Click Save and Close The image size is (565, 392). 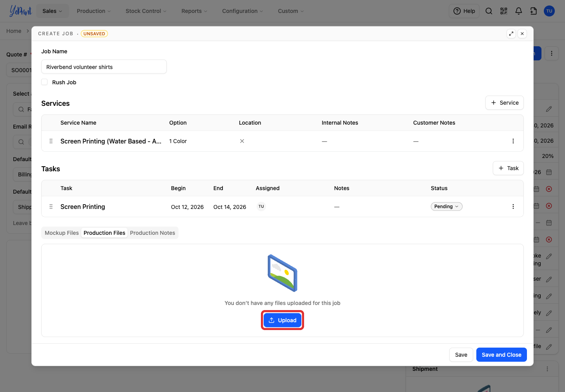click(x=501, y=355)
